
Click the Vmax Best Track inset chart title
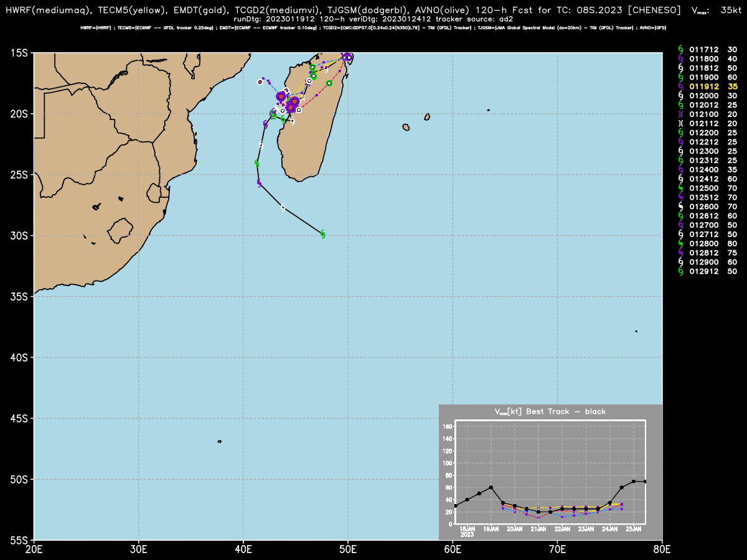click(x=550, y=411)
